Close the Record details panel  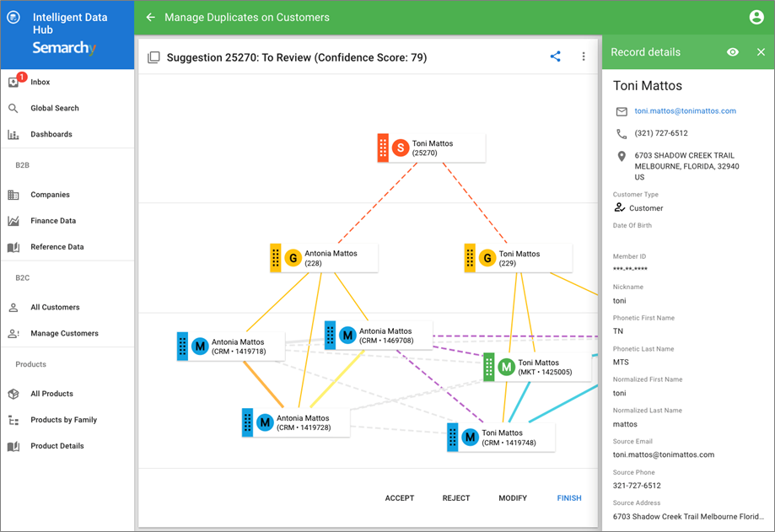[x=761, y=52]
